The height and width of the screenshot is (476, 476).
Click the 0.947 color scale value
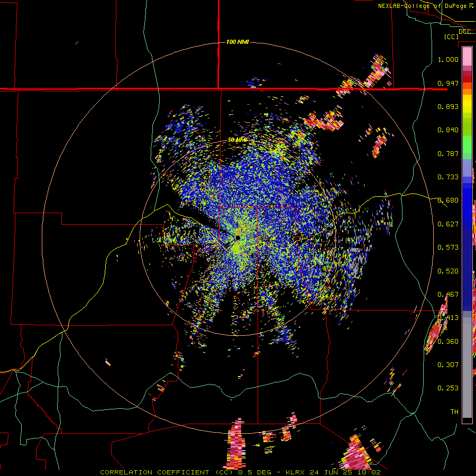[448, 83]
